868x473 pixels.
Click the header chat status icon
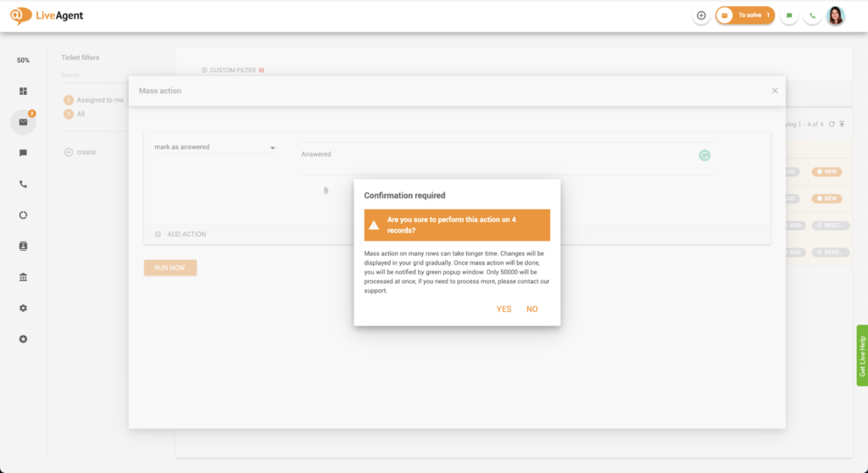pyautogui.click(x=789, y=15)
